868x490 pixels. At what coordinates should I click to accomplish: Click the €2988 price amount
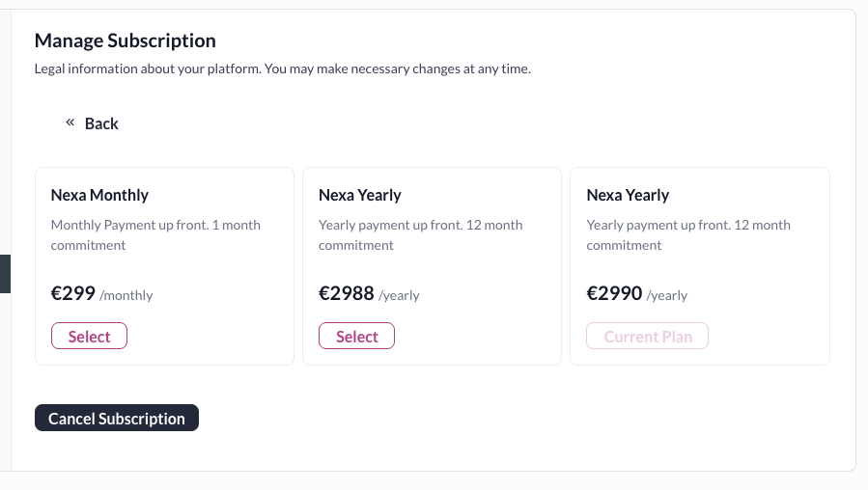tap(346, 293)
